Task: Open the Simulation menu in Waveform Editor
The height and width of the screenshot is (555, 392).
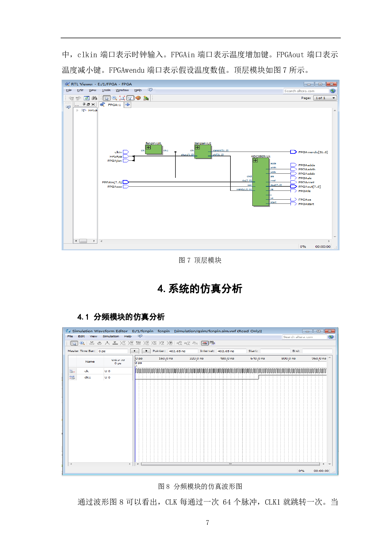Action: point(111,336)
